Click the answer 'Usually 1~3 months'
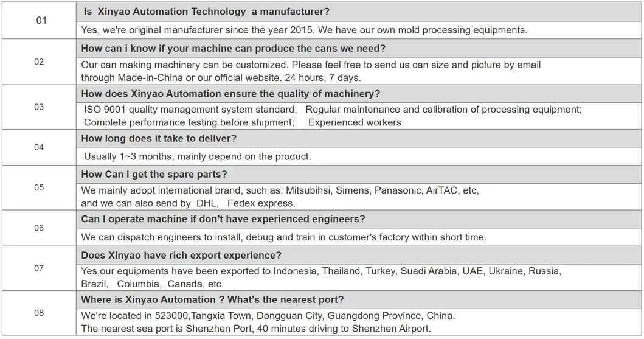The height and width of the screenshot is (339, 644). point(197,156)
